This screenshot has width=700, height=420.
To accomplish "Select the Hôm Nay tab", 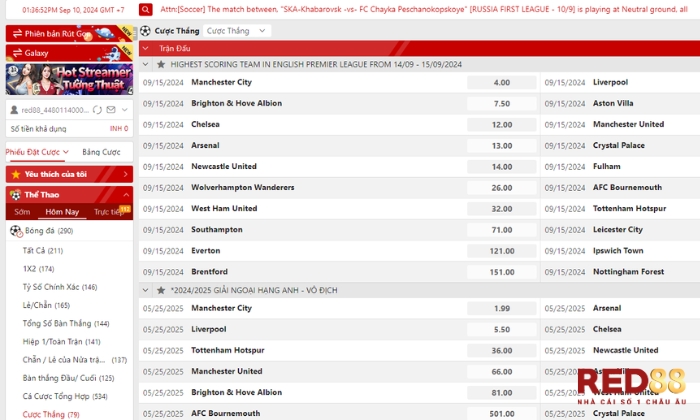I will pyautogui.click(x=62, y=212).
